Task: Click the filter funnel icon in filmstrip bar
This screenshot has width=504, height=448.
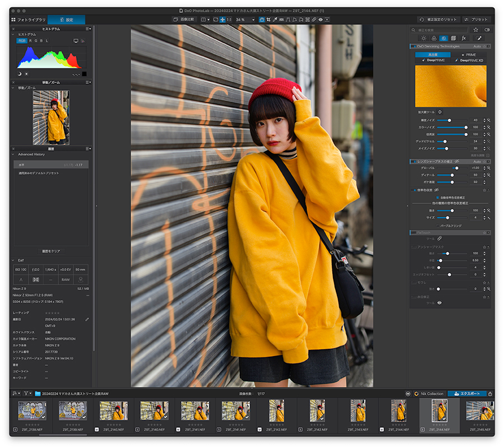Action: 26,394
